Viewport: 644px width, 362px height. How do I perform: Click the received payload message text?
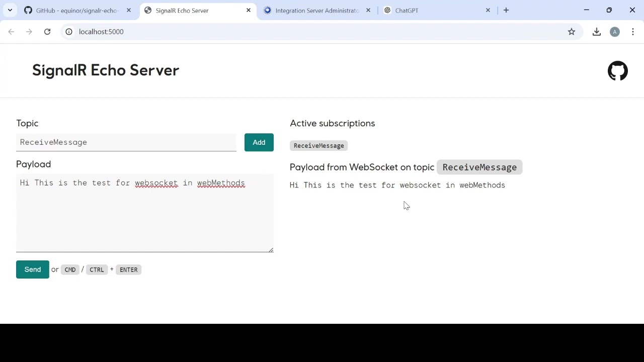[397, 185]
